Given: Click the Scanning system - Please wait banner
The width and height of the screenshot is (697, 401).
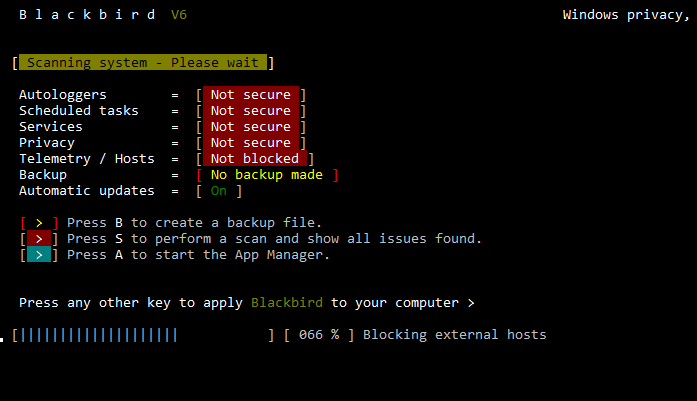Looking at the screenshot, I should [143, 62].
